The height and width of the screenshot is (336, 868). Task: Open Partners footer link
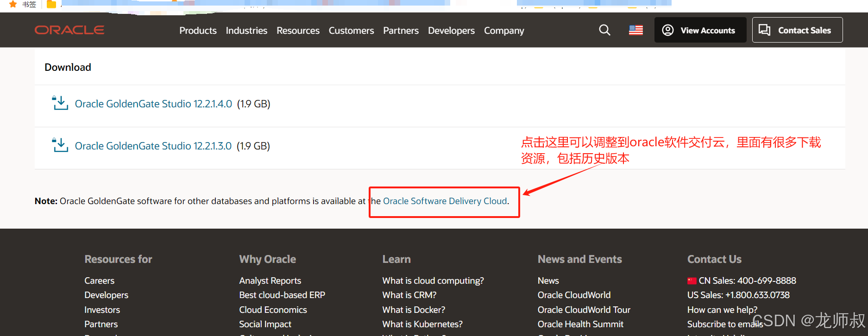click(101, 324)
